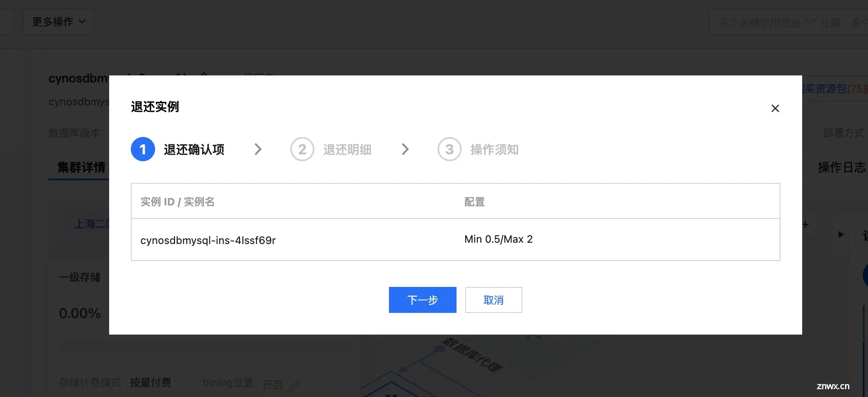Click the 数据库版本 label
This screenshot has width=868, height=397.
point(74,133)
